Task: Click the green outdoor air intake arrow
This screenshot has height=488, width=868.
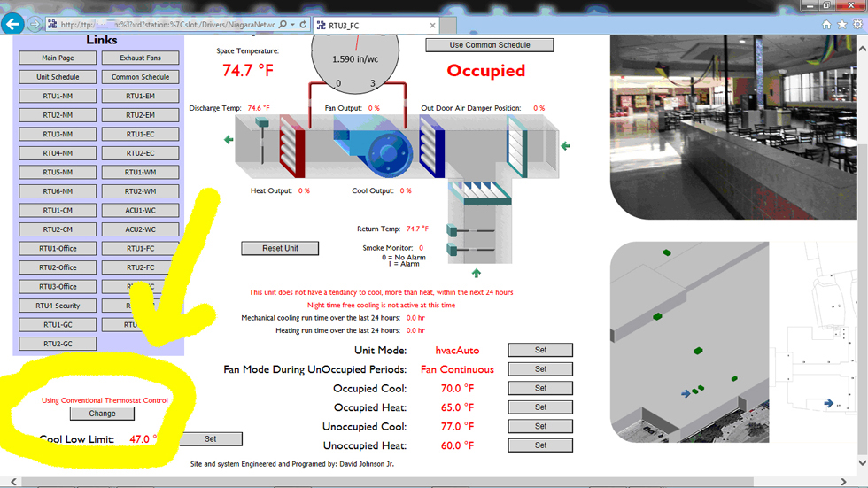Action: (x=565, y=146)
